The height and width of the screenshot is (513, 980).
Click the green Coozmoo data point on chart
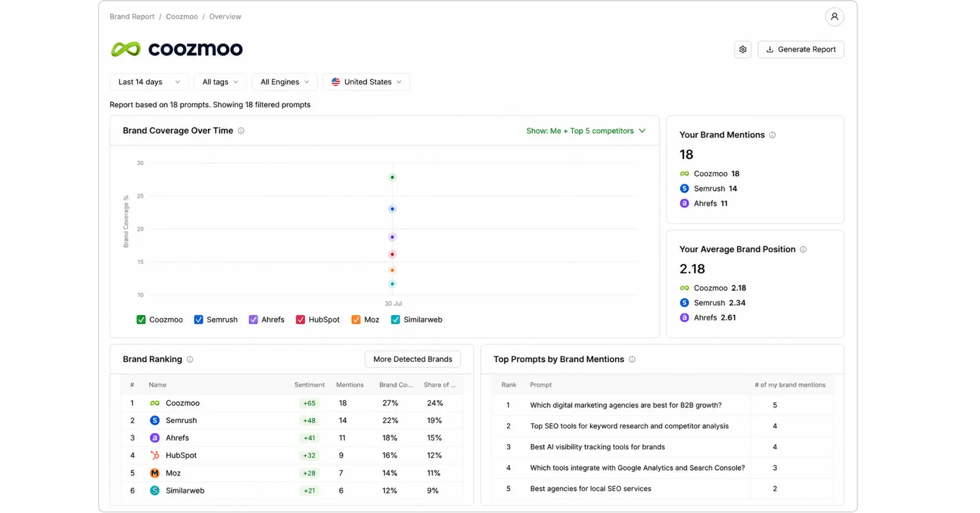(392, 178)
